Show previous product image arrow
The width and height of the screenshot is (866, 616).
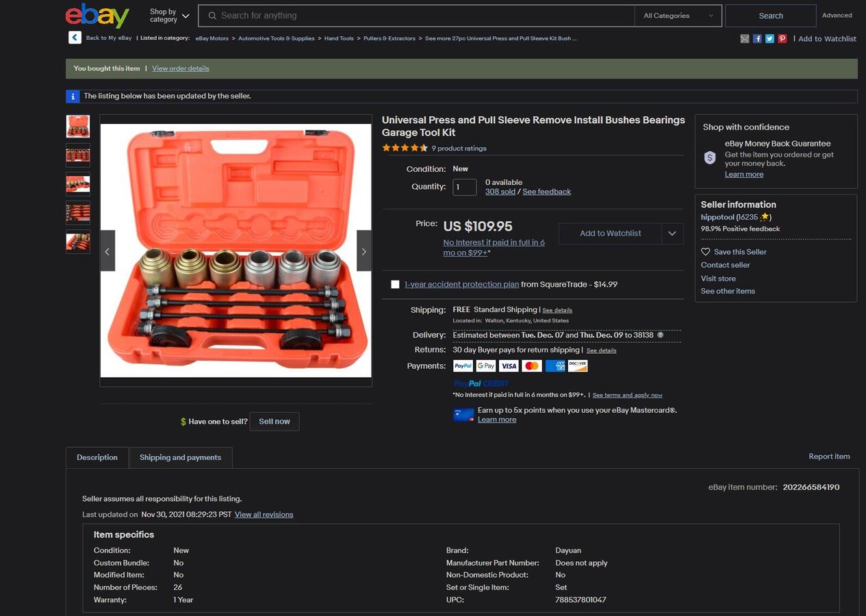tap(107, 251)
